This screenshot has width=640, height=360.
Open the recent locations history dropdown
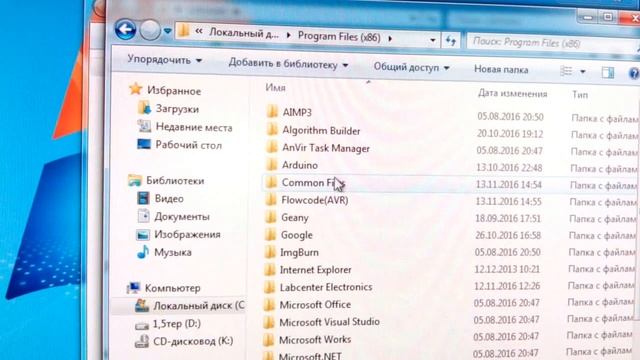[167, 31]
